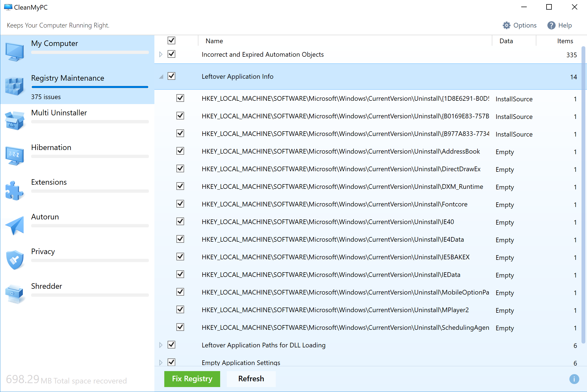Click the Extensions puzzle piece icon
The height and width of the screenshot is (392, 587).
[15, 190]
